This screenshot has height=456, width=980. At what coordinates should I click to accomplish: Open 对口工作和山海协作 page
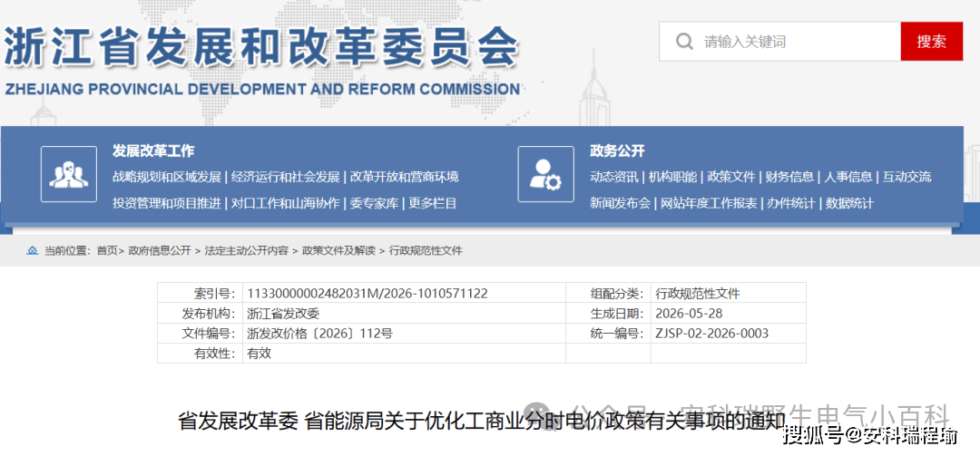pyautogui.click(x=286, y=203)
